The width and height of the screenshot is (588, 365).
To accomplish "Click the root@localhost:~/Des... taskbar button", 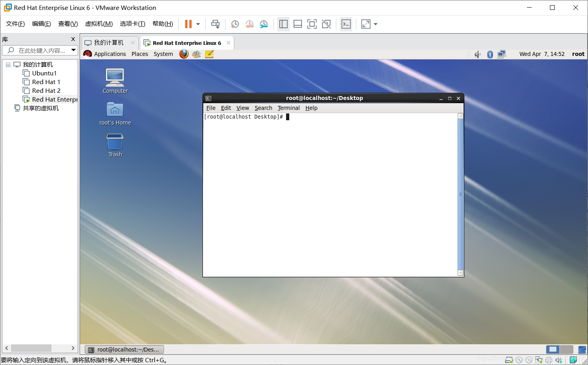I will click(x=124, y=350).
